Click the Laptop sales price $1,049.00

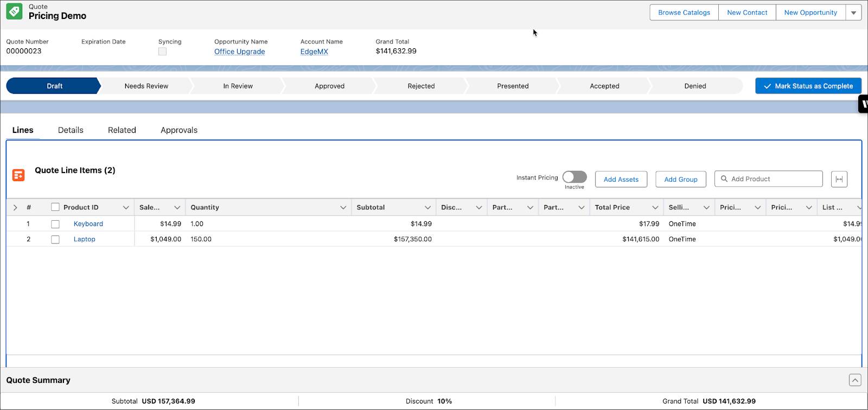[x=165, y=239]
